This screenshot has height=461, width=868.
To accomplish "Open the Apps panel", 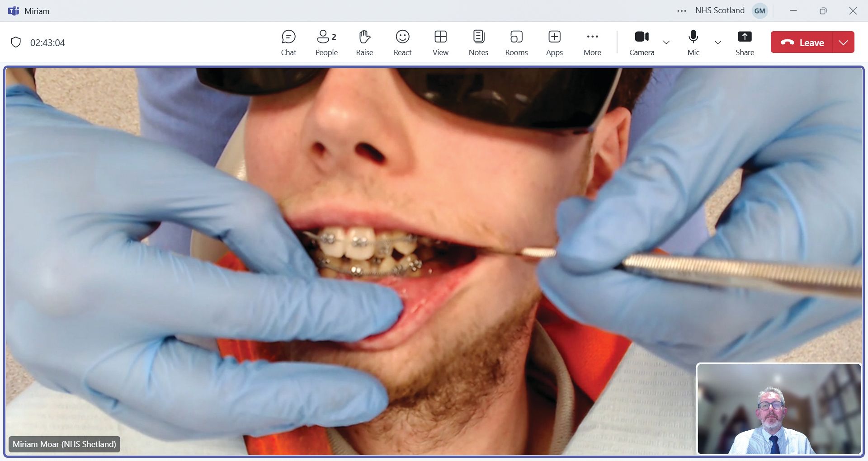I will [554, 42].
